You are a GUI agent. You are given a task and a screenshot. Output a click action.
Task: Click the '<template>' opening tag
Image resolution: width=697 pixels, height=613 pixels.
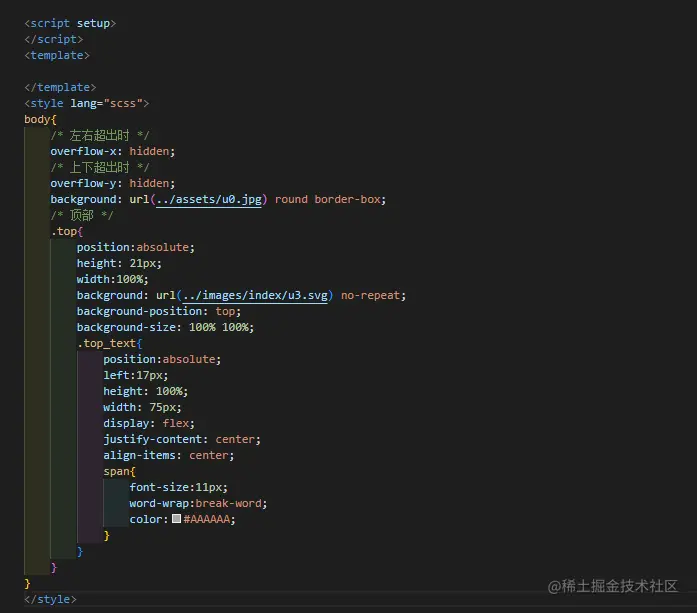(x=57, y=55)
